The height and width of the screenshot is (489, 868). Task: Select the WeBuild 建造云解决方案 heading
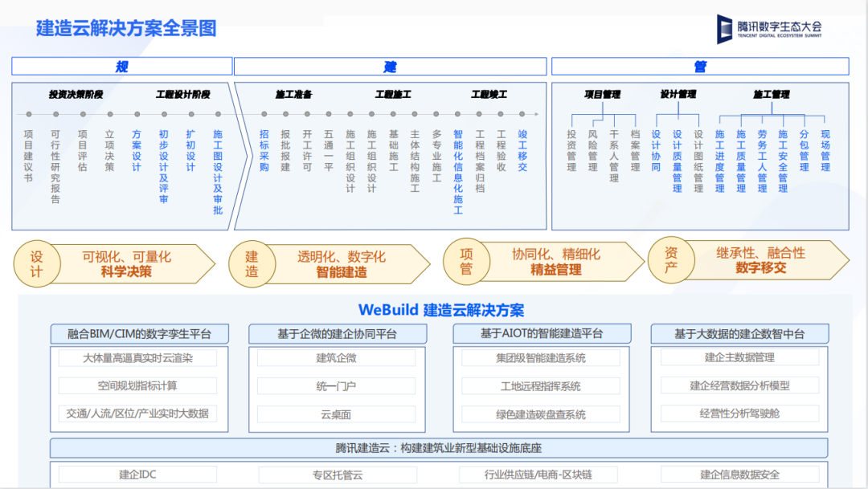[x=441, y=310]
